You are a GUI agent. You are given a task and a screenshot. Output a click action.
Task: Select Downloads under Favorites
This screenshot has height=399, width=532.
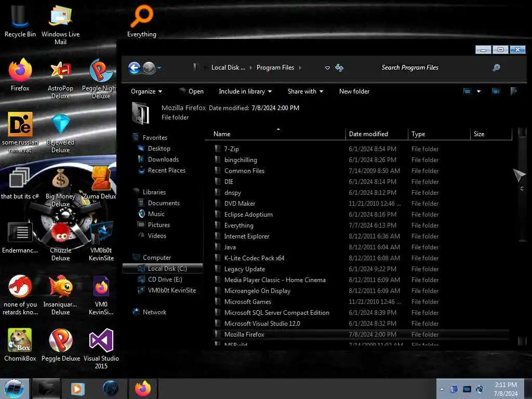tap(163, 159)
